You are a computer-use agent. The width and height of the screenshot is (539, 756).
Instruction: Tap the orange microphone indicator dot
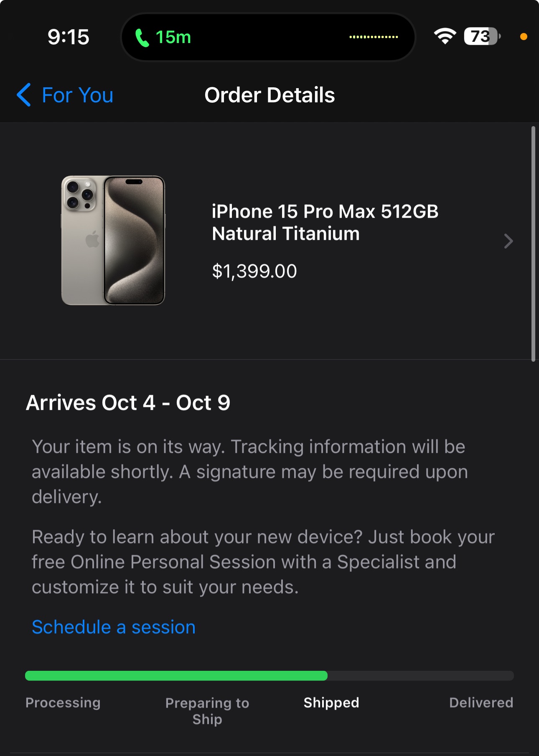pos(523,37)
